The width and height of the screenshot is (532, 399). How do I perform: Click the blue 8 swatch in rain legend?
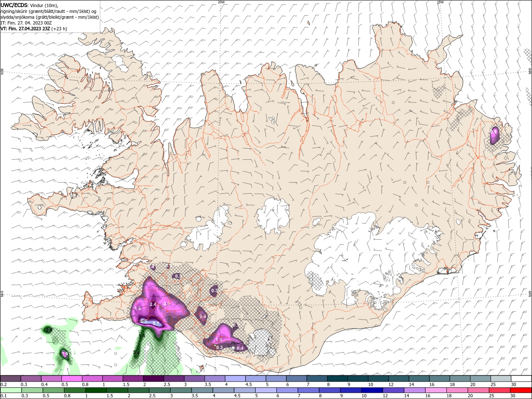click(x=329, y=390)
